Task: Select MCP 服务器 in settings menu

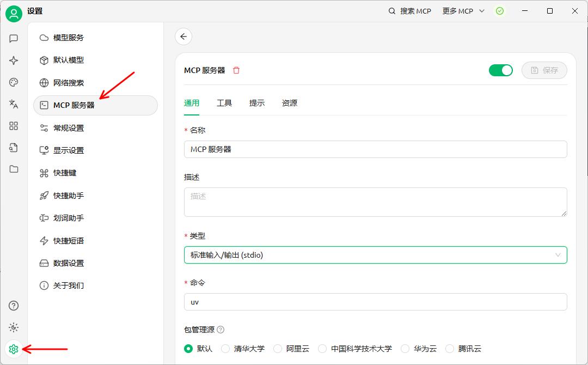Action: [x=95, y=105]
